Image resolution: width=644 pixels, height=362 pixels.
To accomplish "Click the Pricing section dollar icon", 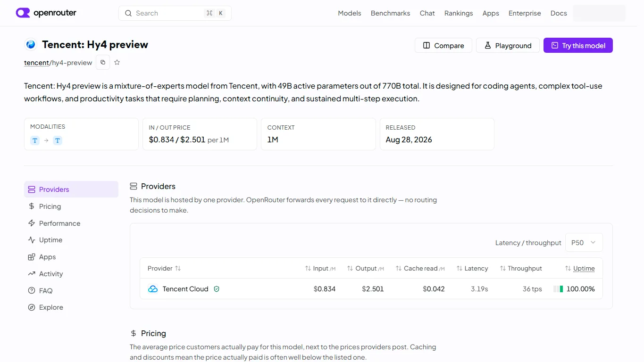I will [x=134, y=333].
